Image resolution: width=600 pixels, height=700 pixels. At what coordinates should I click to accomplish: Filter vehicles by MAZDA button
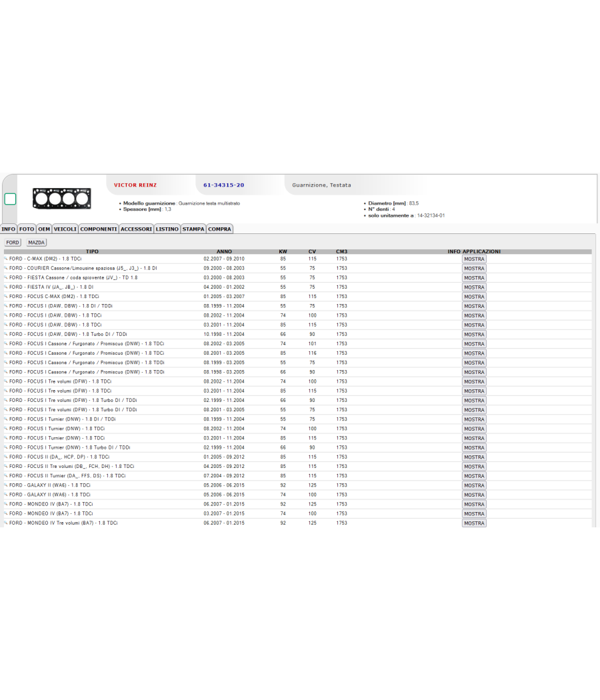pyautogui.click(x=37, y=243)
